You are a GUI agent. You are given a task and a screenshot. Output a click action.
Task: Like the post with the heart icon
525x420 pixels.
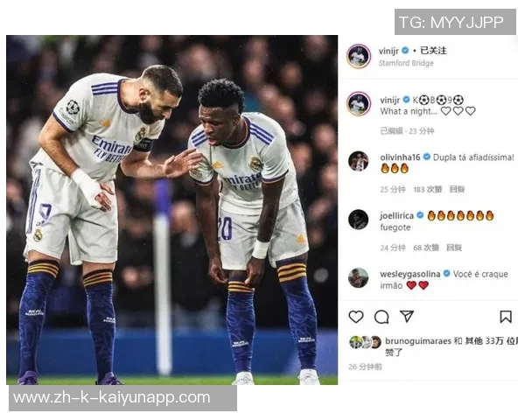point(356,317)
